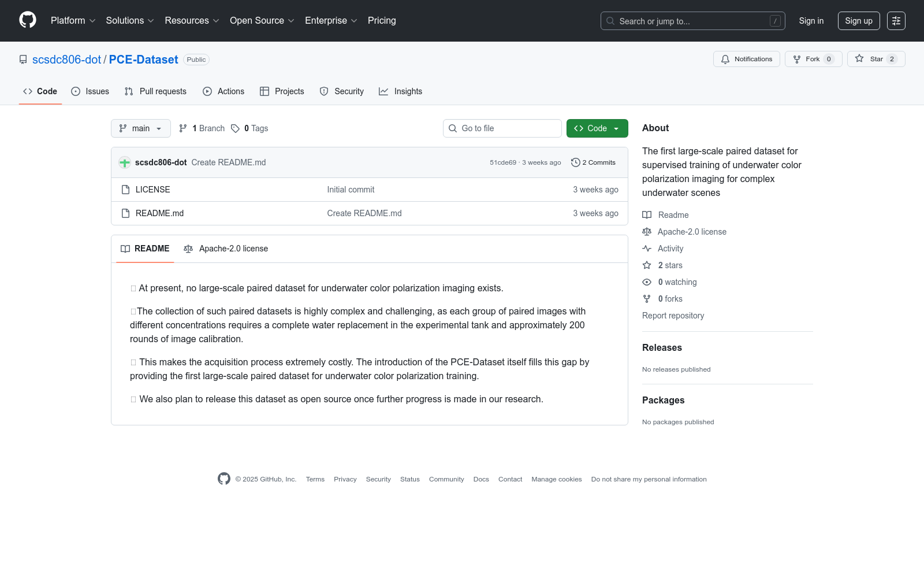The width and height of the screenshot is (924, 578).
Task: Open the scsdc806-dot owner profile link
Action: [x=66, y=60]
